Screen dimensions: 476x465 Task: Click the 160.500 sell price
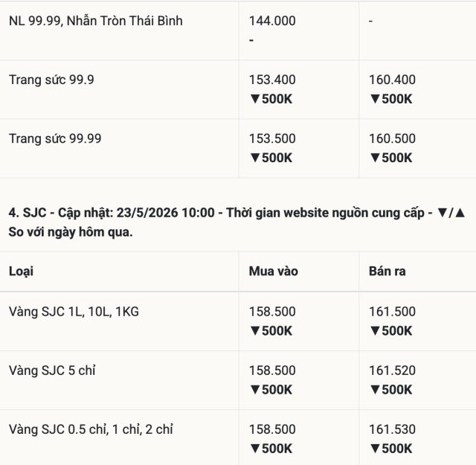point(392,139)
